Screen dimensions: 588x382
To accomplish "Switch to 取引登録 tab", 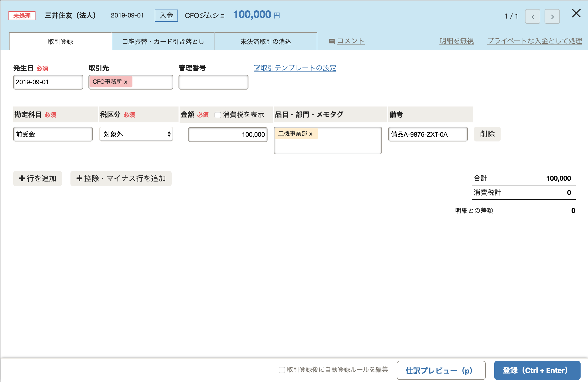I will pos(60,42).
